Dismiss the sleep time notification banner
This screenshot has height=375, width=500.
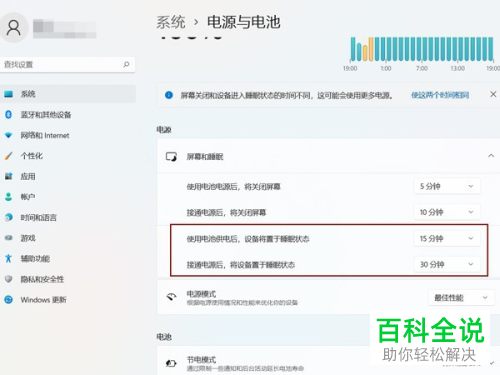coord(493,94)
